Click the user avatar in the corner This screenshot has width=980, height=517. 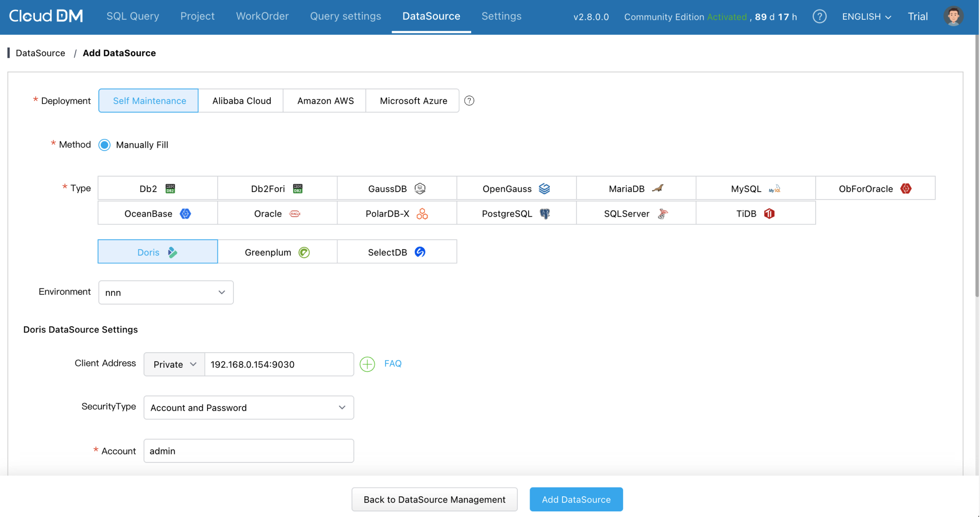pyautogui.click(x=953, y=16)
